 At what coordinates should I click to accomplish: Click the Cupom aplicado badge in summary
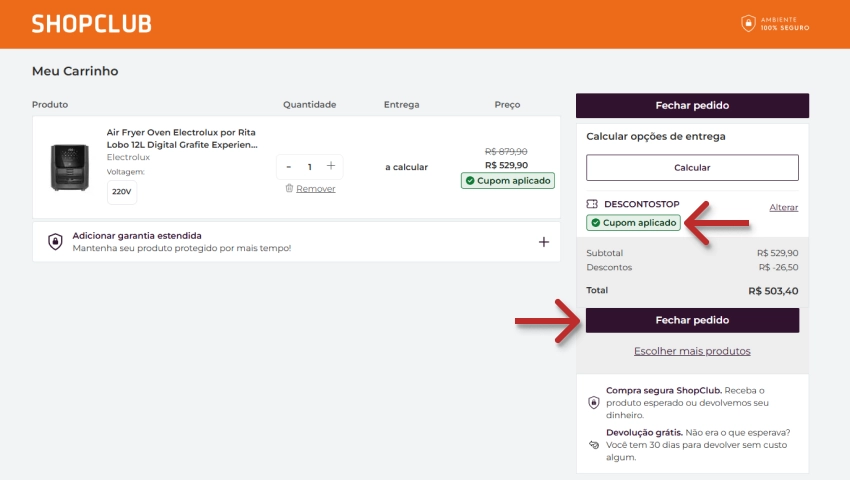(x=634, y=223)
